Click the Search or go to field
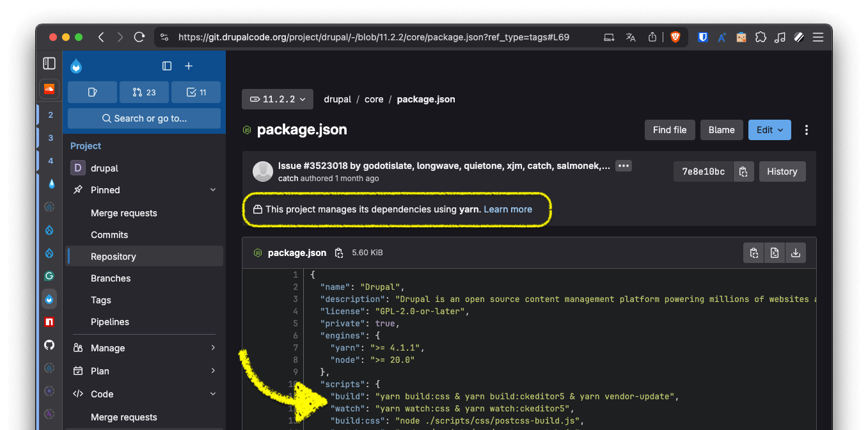 coord(144,118)
